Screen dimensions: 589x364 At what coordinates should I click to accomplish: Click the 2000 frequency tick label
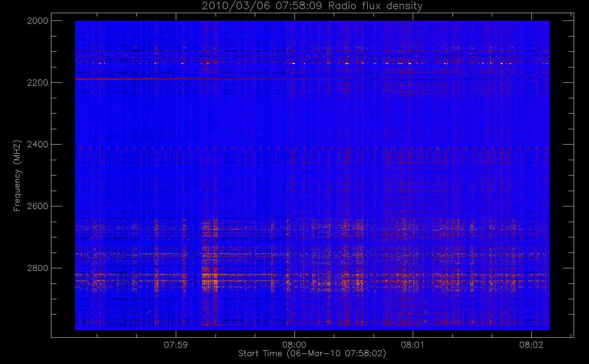tap(38, 21)
